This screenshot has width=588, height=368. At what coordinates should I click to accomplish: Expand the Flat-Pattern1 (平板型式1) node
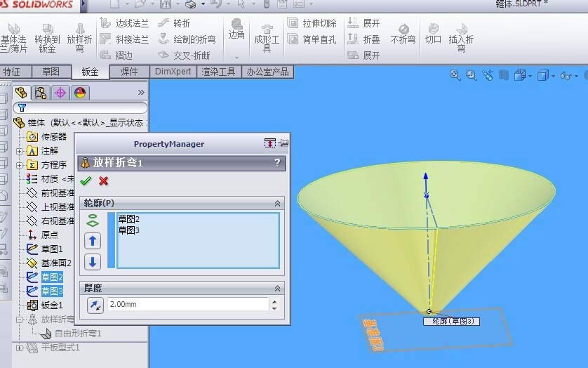(x=19, y=348)
